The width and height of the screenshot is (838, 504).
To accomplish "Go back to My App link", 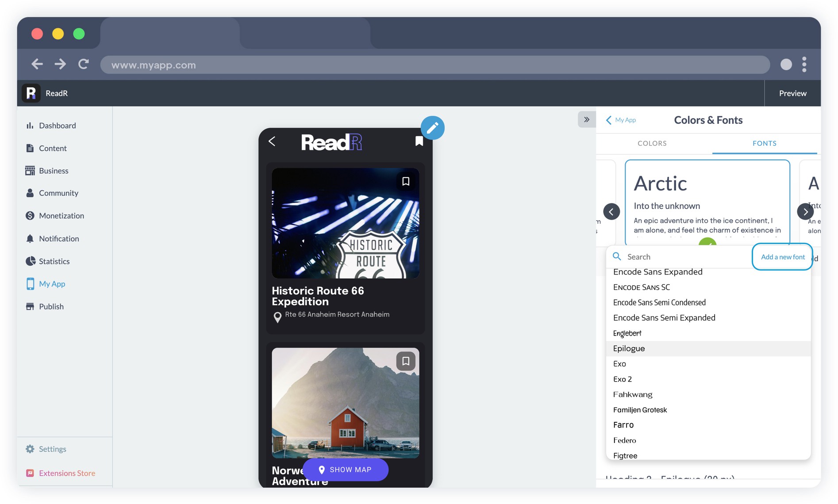I will [621, 120].
